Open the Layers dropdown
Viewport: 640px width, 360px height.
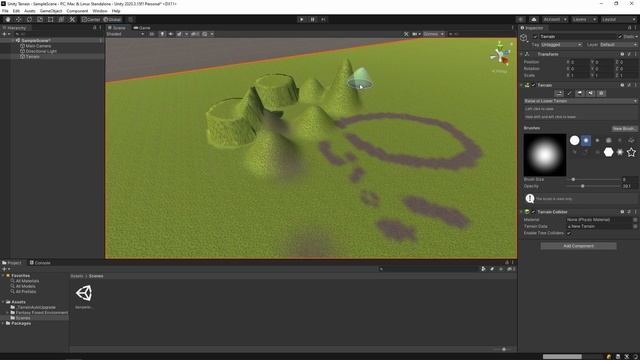(x=584, y=19)
